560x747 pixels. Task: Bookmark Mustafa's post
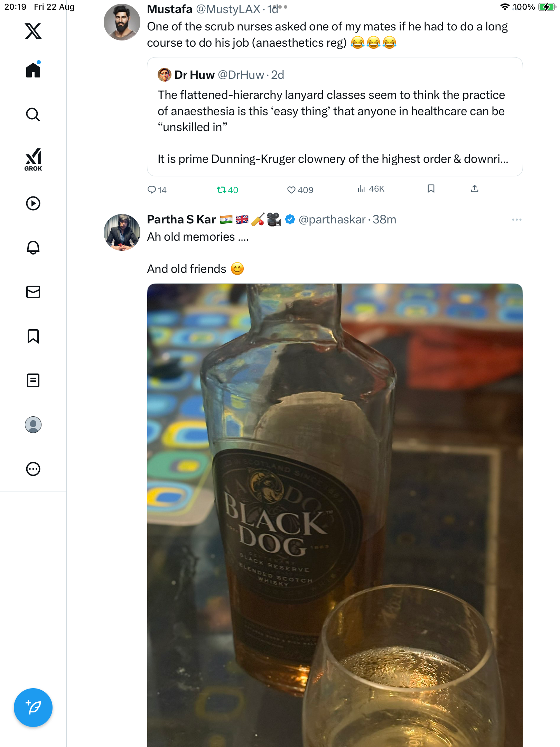click(431, 188)
